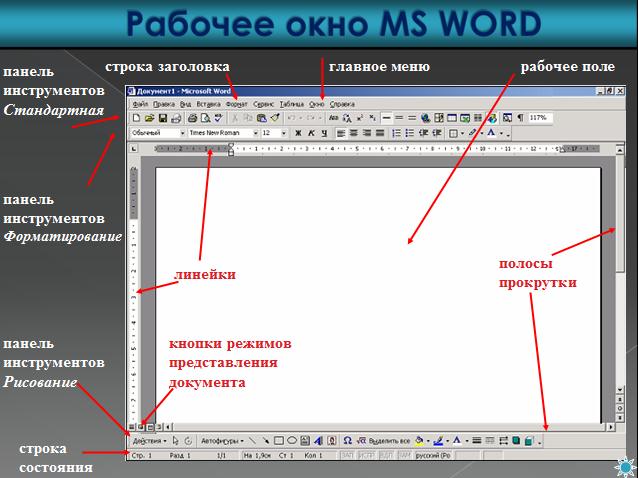Viewport: 638px width, 478px height.
Task: Align text left button
Action: click(x=341, y=133)
